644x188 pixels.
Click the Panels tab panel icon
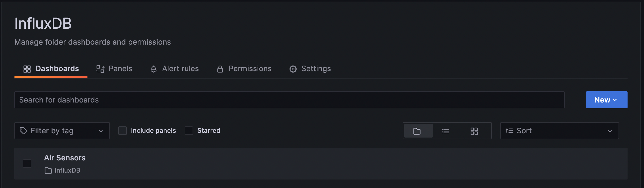[x=100, y=69]
